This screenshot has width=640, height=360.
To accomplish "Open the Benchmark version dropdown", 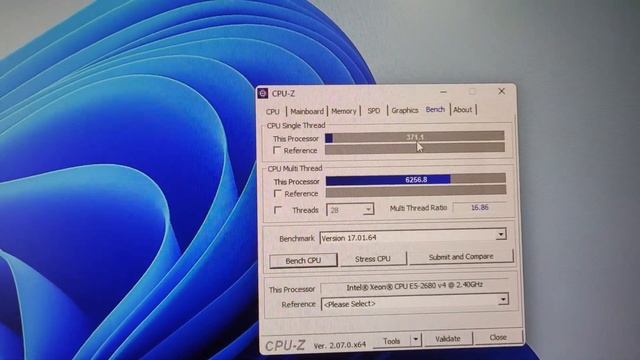I will click(x=501, y=234).
